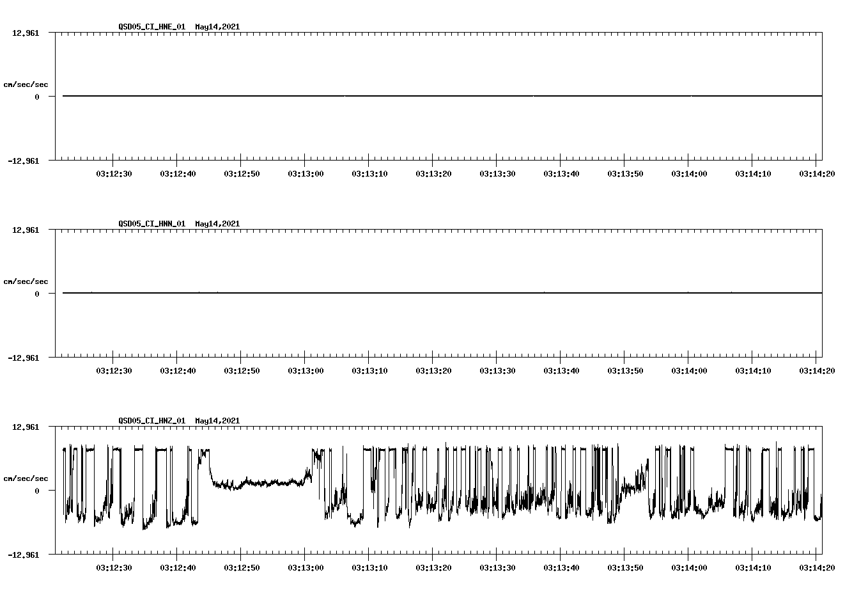Click the May14,2021 date on the HNZ plot

(x=217, y=421)
